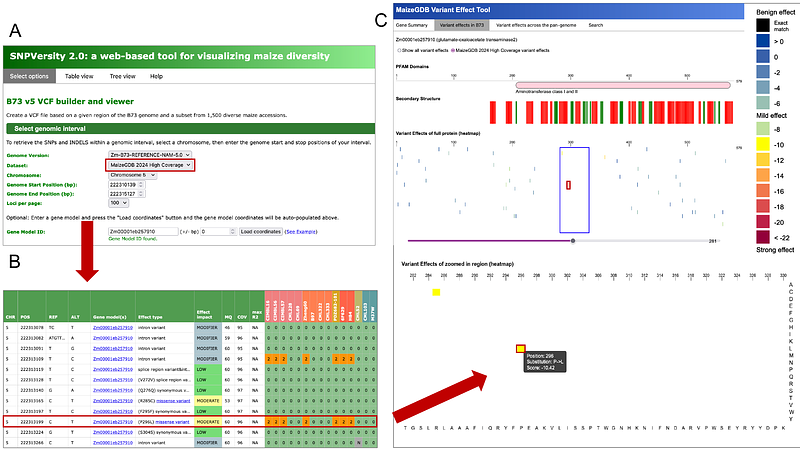
Task: Open the See Example link
Action: [301, 232]
